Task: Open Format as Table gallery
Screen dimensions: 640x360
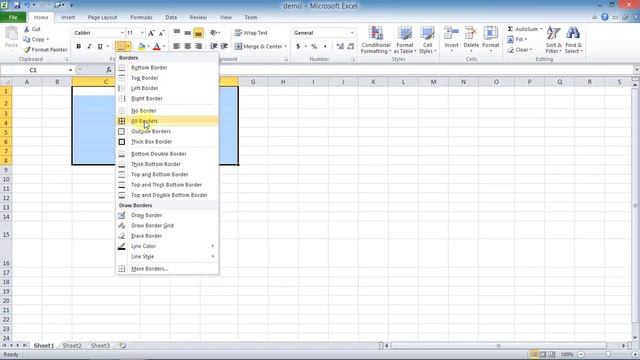Action: pyautogui.click(x=405, y=40)
